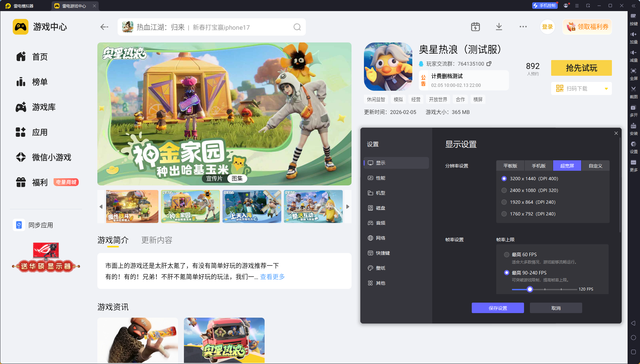
Task: Adjust the FPS limit slider handle
Action: click(x=530, y=289)
